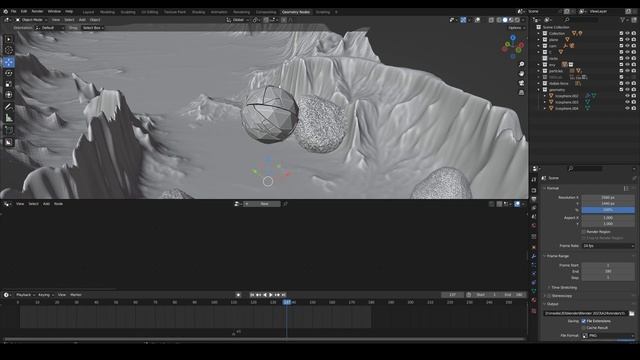The image size is (640, 360).
Task: Uncheck exclude checkbox for rocks collection
Action: [621, 58]
